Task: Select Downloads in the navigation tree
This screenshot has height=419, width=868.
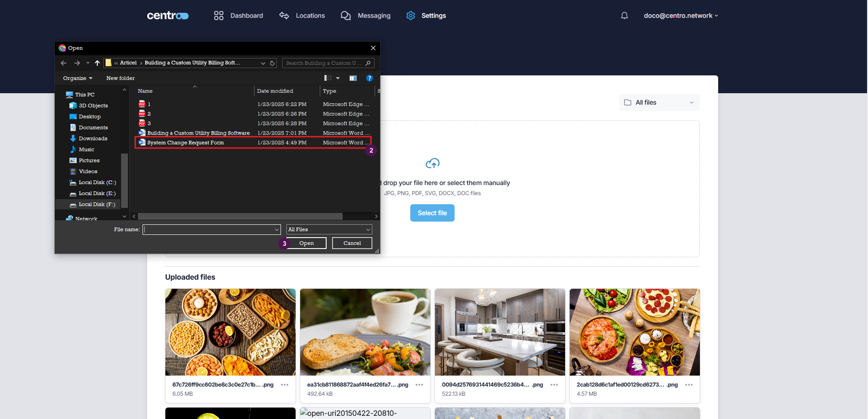Action: 93,138
